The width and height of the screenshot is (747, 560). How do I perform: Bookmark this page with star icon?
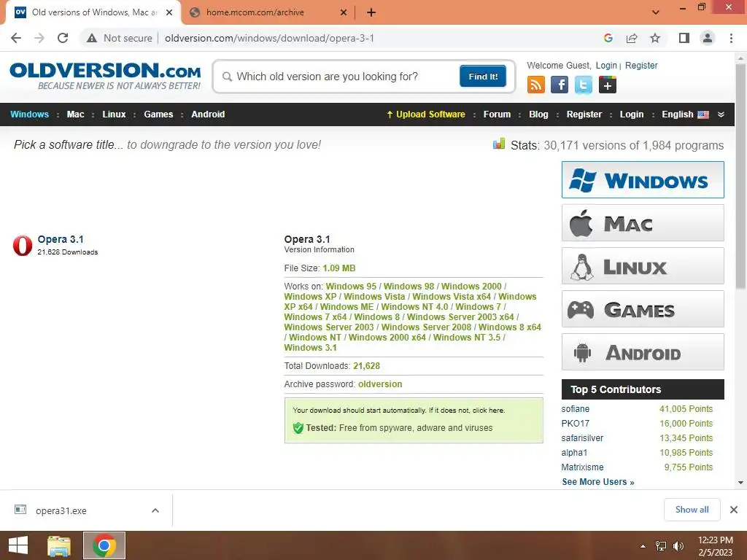pos(655,38)
